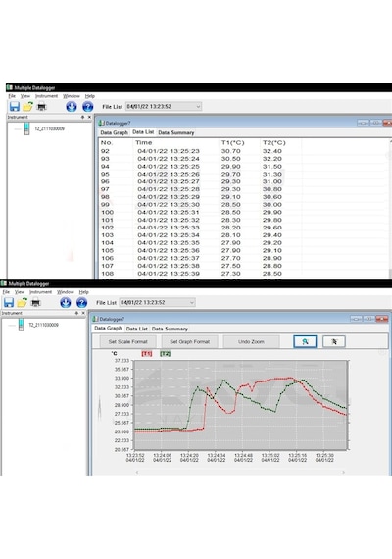The image size is (392, 559).
Task: Click the Undo Zoom button
Action: 251,341
